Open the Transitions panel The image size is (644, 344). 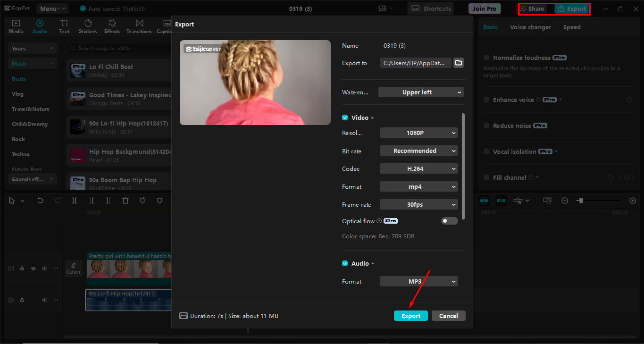[139, 26]
